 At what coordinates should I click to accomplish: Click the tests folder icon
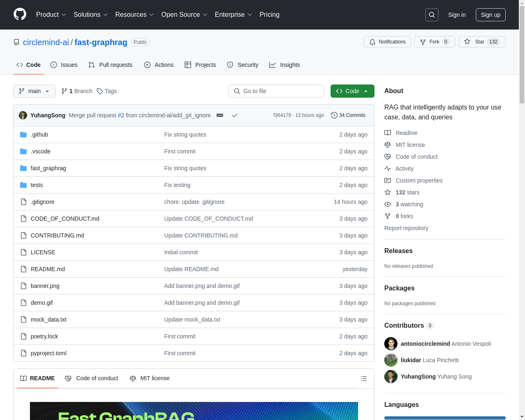point(23,185)
